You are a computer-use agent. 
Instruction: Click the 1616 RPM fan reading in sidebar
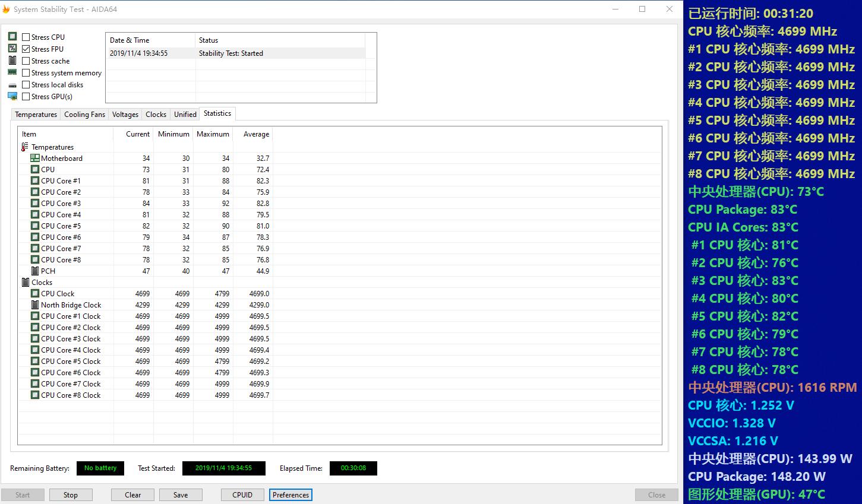click(x=772, y=388)
